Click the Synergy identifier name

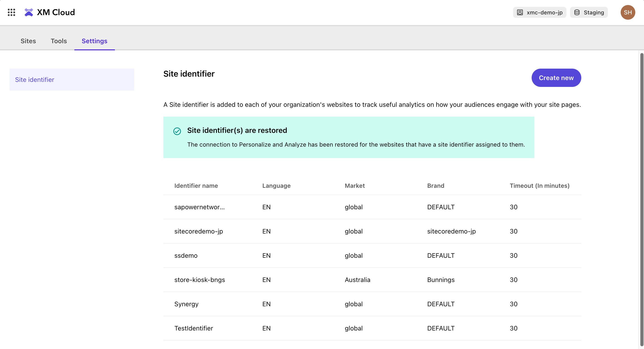tap(187, 303)
